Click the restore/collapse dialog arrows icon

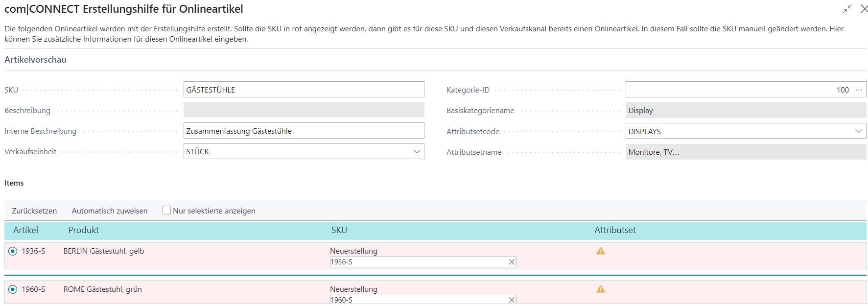[x=847, y=9]
